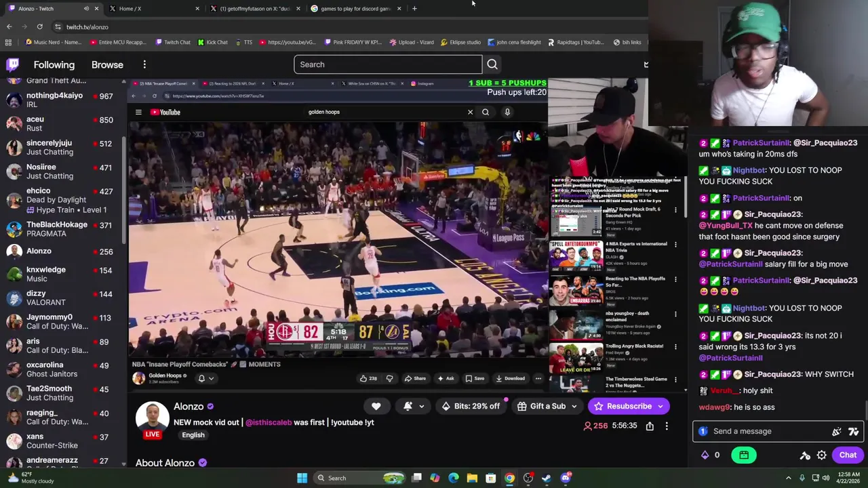Open the Following page

point(54,64)
